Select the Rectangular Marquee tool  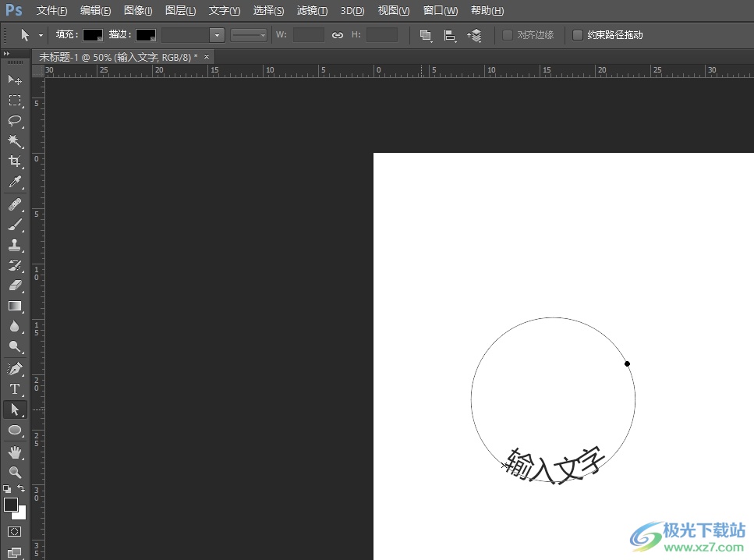14,101
